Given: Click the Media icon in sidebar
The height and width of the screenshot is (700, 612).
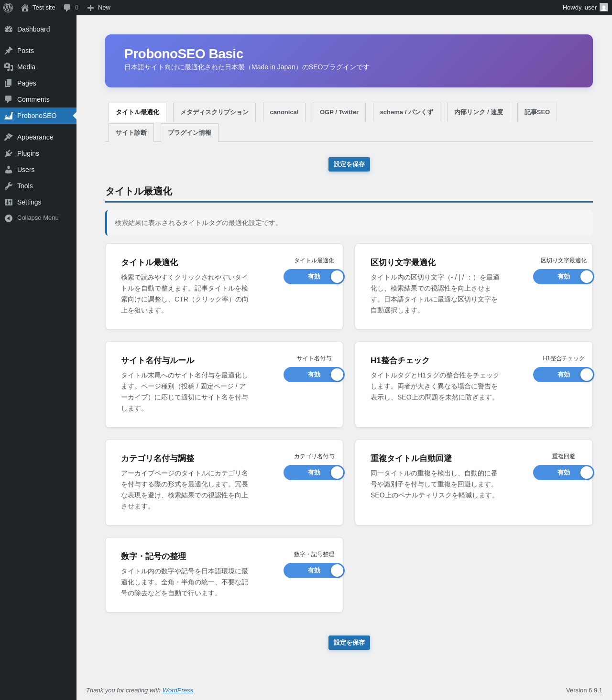Looking at the screenshot, I should point(9,67).
